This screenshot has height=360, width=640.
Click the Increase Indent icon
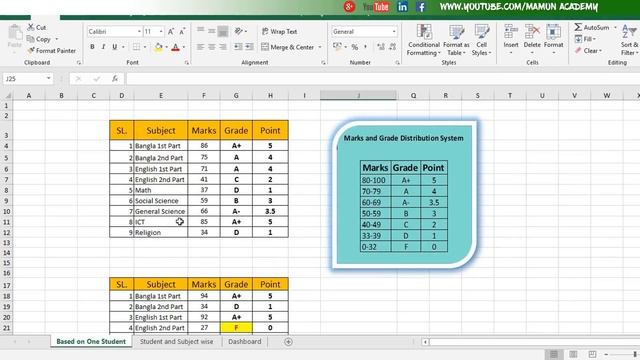(x=249, y=47)
